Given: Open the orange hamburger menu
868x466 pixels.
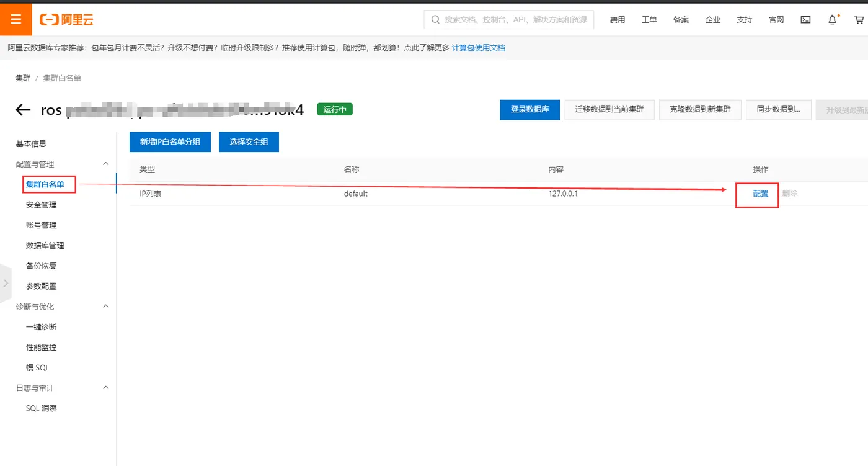Looking at the screenshot, I should (x=16, y=19).
